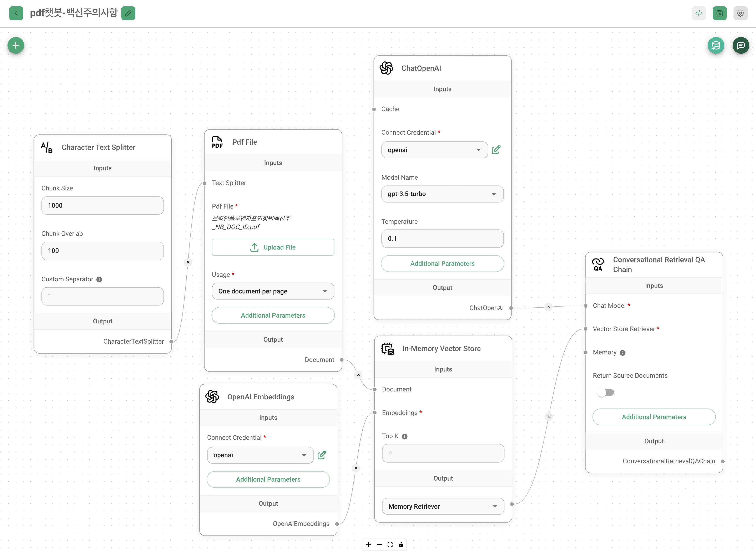
Task: Click the Custom Separator input field
Action: 102,296
